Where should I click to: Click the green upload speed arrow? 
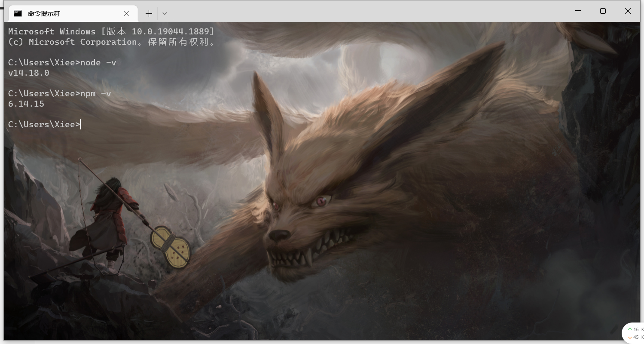click(630, 329)
